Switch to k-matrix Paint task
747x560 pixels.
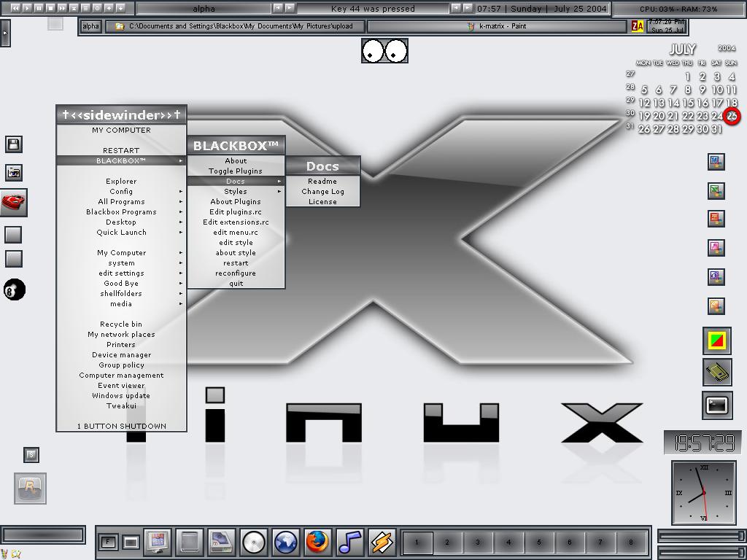tap(497, 26)
